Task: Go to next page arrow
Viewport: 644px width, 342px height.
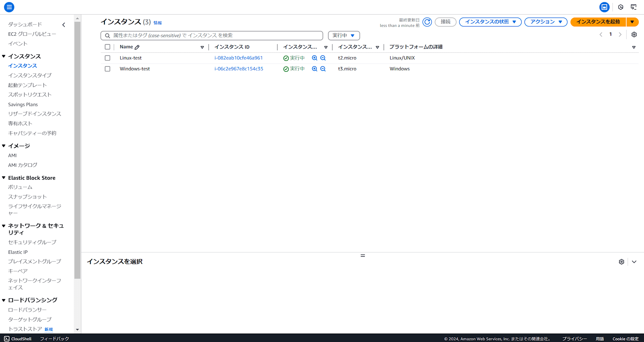Action: [620, 34]
